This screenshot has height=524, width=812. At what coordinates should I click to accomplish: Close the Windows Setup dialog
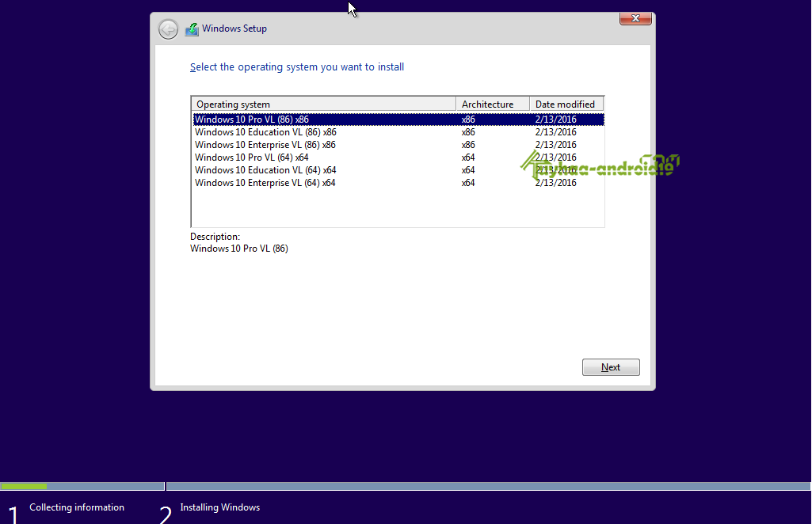[635, 18]
